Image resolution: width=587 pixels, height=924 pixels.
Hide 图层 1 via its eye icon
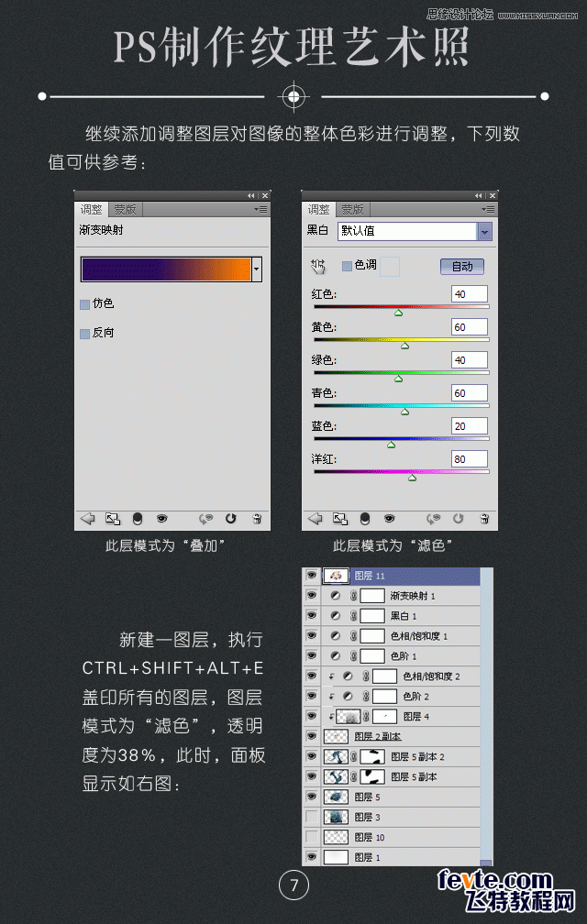point(311,857)
